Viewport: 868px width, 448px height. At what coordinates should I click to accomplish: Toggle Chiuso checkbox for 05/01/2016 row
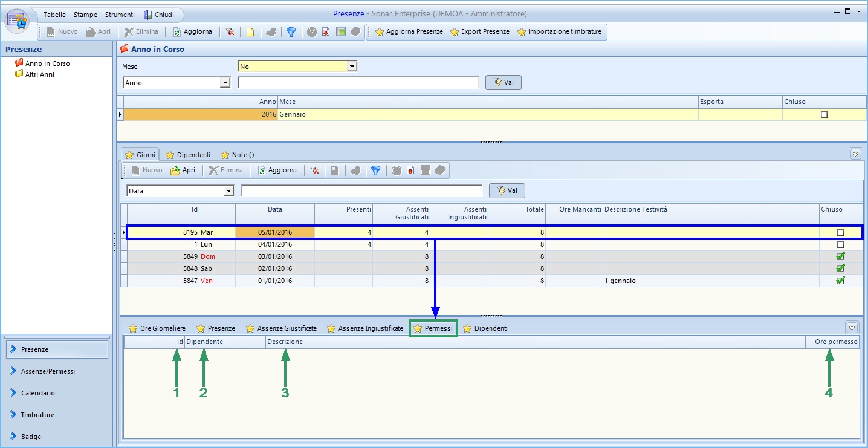pyautogui.click(x=840, y=232)
